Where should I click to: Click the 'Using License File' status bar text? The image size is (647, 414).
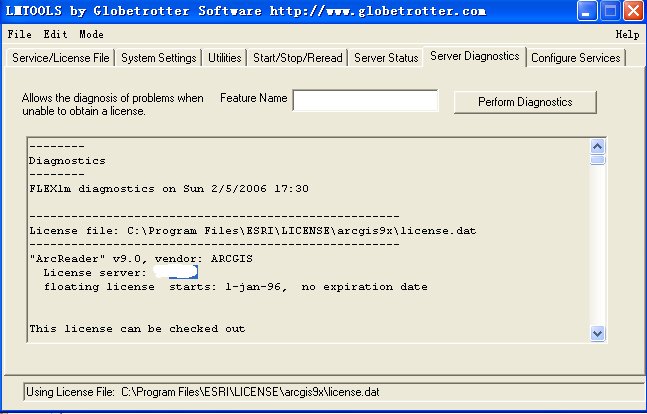point(203,392)
